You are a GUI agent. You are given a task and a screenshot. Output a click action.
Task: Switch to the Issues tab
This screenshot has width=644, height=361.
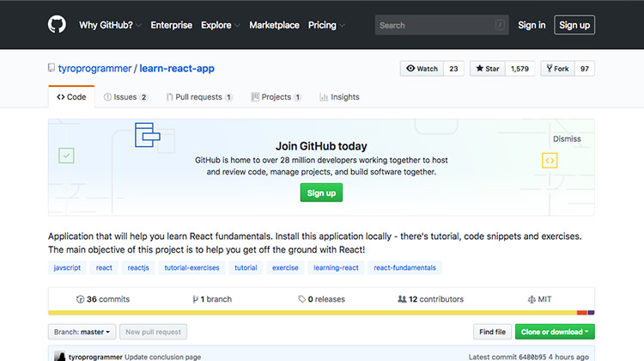click(x=125, y=97)
